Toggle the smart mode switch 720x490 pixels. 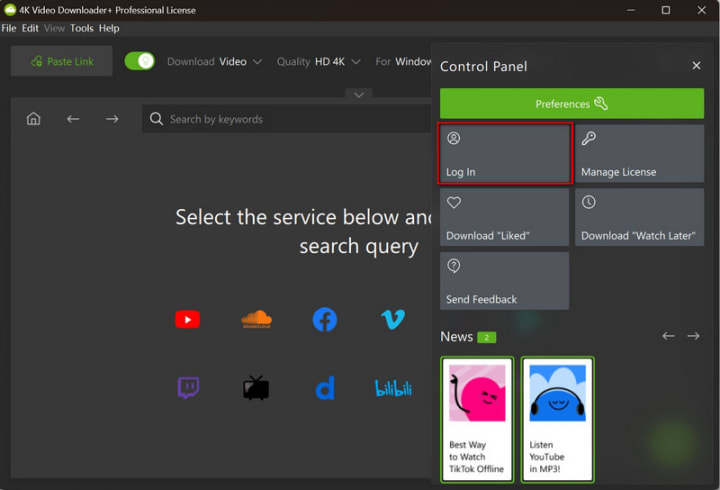coord(140,61)
